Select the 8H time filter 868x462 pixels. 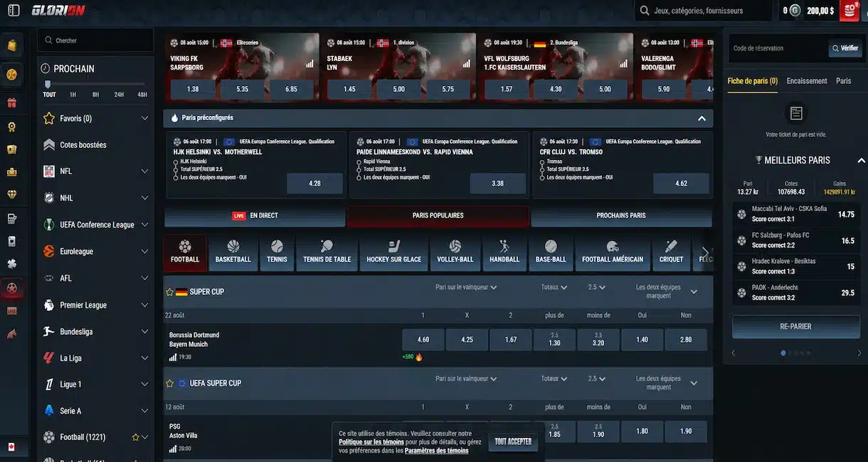click(x=95, y=95)
